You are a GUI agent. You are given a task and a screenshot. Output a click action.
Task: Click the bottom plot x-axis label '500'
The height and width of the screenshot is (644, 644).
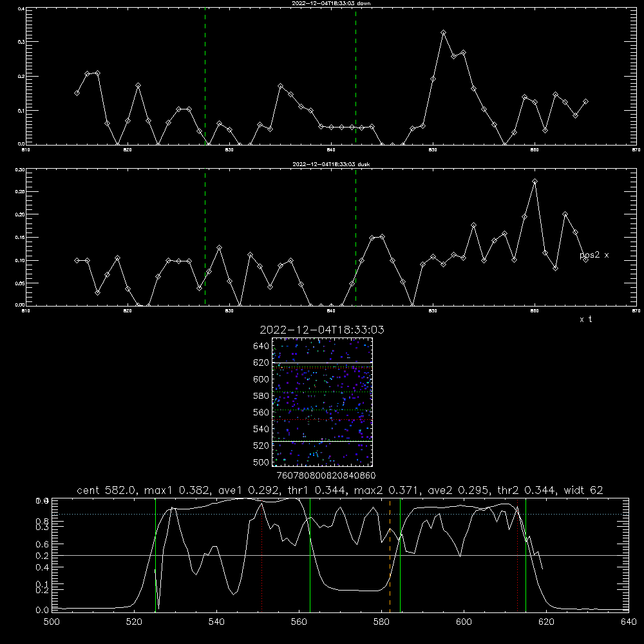pyautogui.click(x=52, y=622)
